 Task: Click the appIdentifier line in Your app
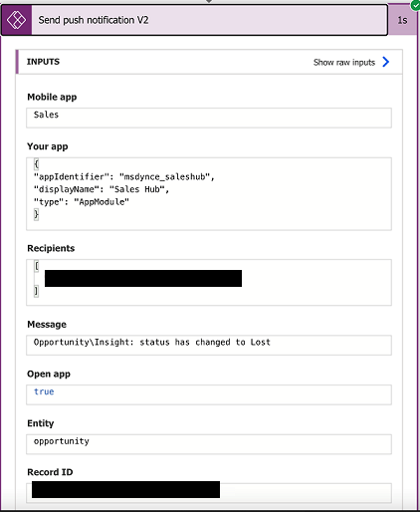coord(124,176)
